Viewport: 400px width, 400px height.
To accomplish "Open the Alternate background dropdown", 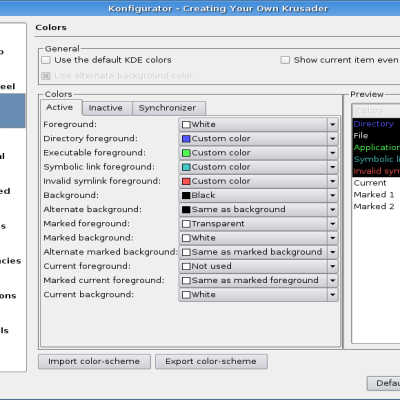I will coord(259,209).
